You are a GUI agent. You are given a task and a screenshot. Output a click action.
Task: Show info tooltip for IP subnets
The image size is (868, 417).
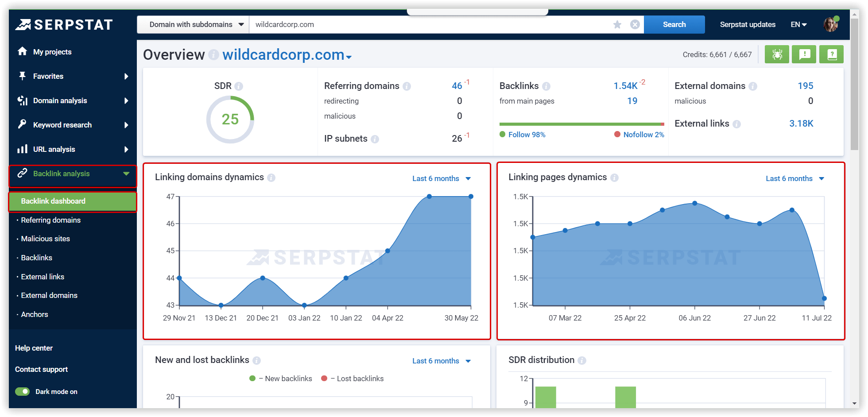point(375,139)
